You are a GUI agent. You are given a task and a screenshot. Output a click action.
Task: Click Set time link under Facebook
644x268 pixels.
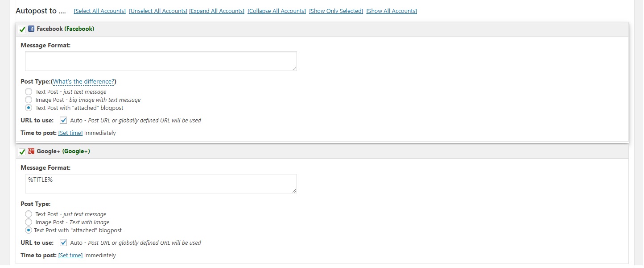[x=70, y=133]
